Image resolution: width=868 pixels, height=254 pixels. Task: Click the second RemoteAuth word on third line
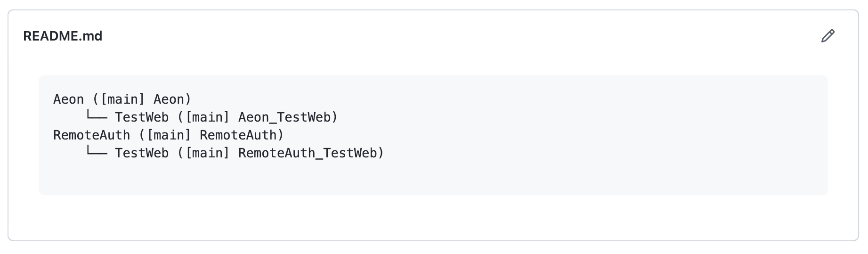[x=238, y=135]
